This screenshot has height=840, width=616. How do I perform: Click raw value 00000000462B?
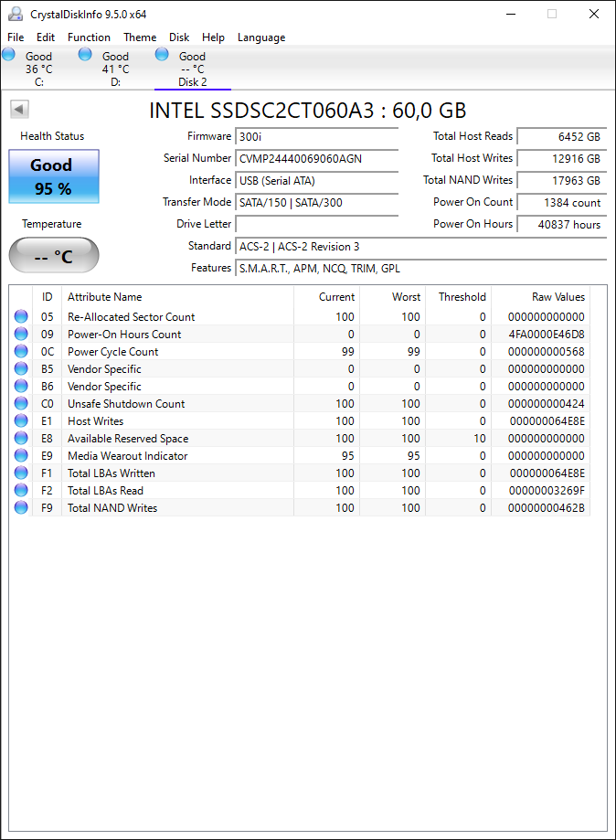pyautogui.click(x=547, y=508)
